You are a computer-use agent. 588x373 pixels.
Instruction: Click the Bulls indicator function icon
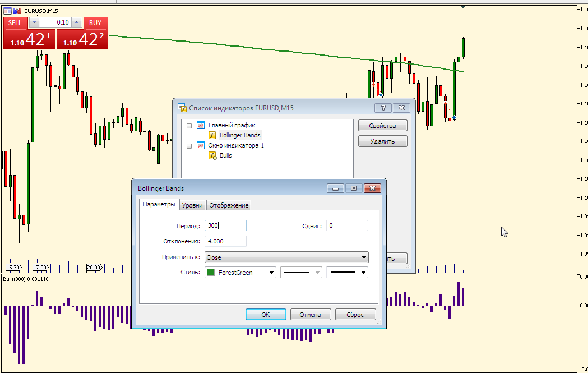212,156
